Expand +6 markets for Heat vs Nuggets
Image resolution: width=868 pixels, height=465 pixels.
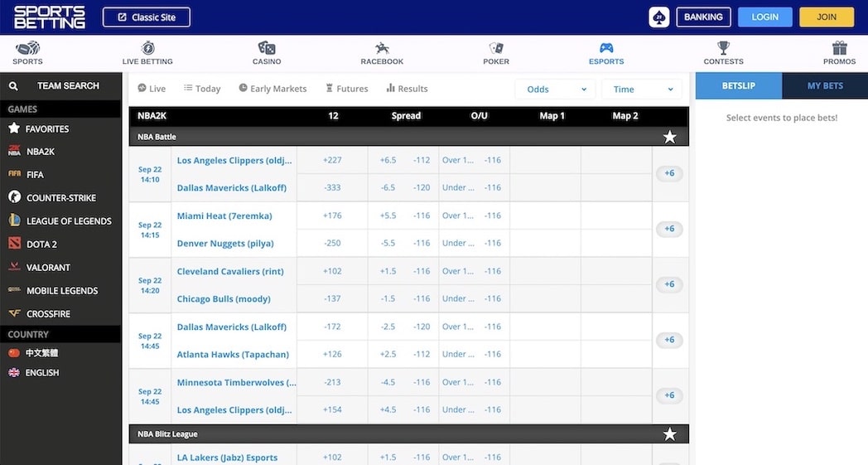[x=669, y=229]
